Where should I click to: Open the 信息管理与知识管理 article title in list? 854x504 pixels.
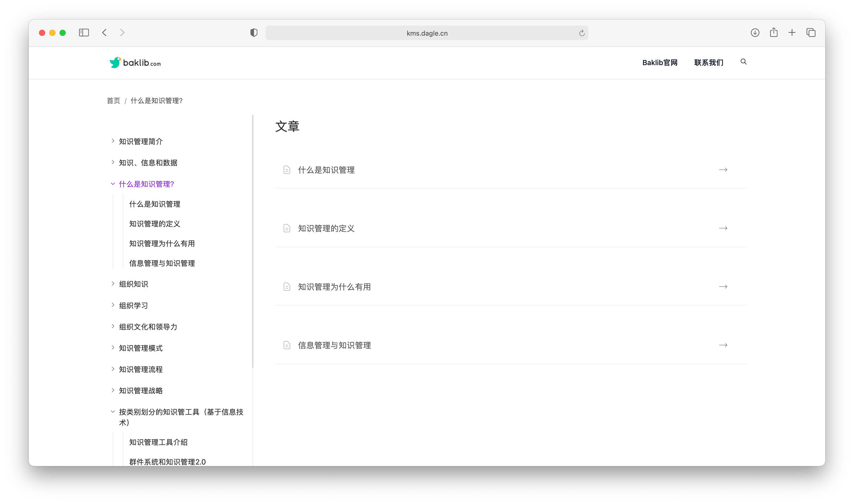click(x=335, y=345)
